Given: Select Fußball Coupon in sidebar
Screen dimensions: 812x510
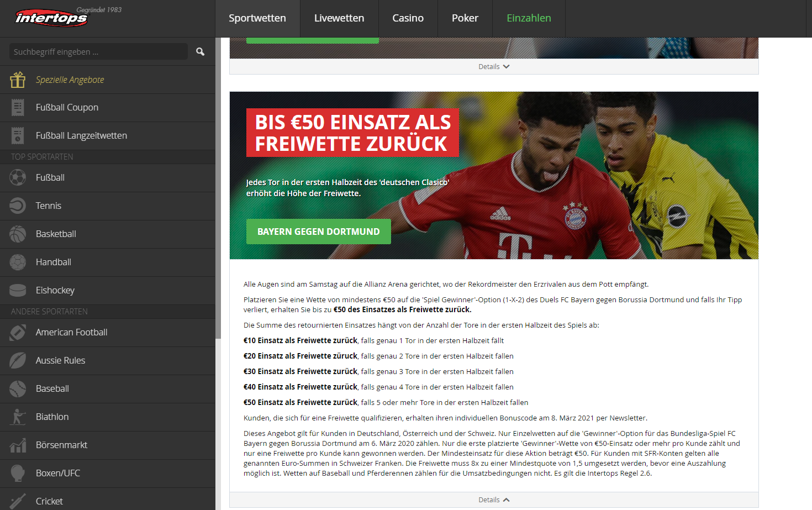Looking at the screenshot, I should point(107,107).
